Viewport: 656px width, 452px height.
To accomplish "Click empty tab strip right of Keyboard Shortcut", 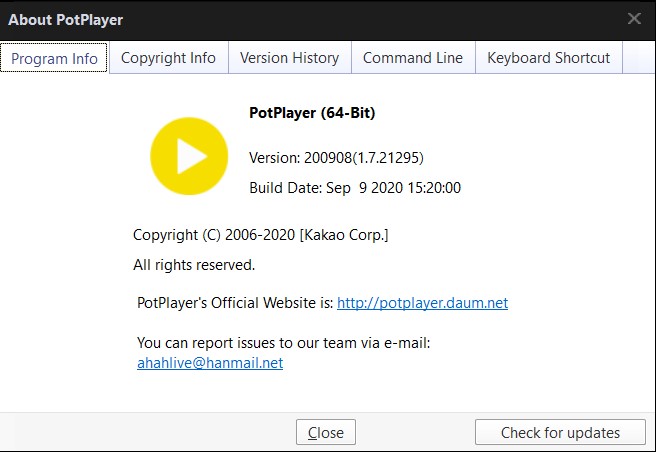I will 638,58.
